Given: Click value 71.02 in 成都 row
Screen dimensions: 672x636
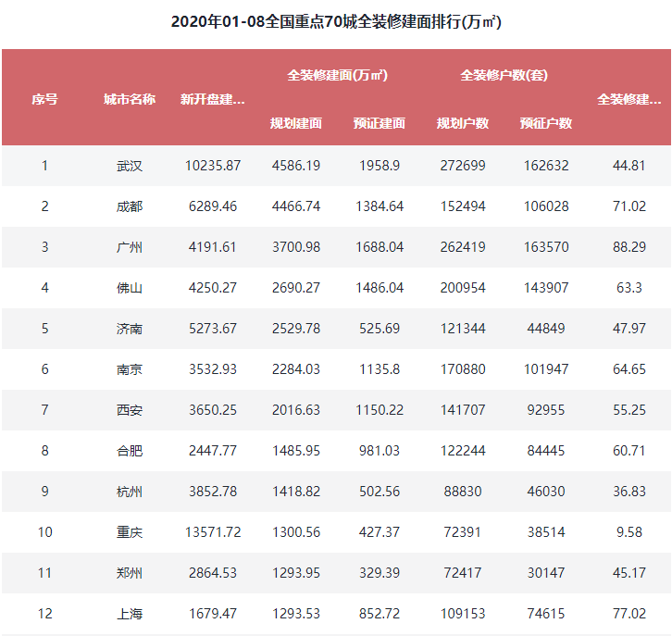Looking at the screenshot, I should pyautogui.click(x=629, y=206).
